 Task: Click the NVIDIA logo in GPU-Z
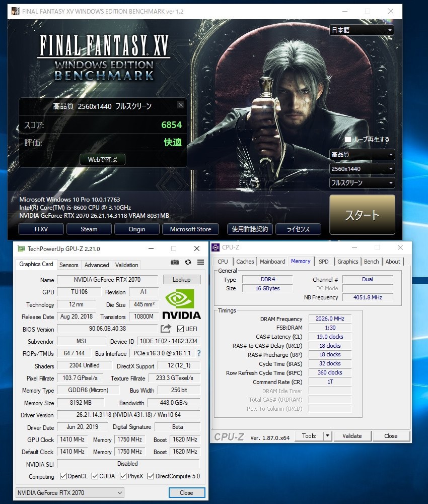click(x=181, y=304)
